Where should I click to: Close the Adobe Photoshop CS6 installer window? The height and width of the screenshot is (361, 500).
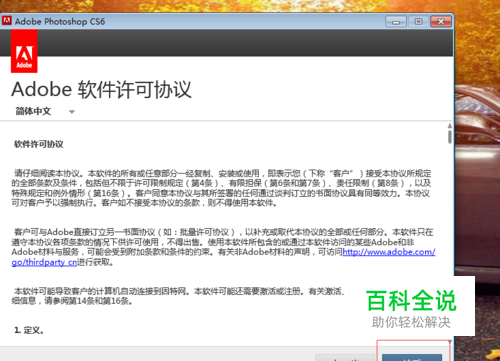coord(441,22)
